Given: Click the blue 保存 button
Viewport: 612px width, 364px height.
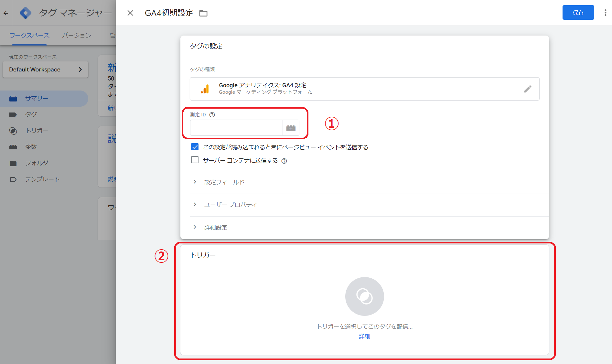Looking at the screenshot, I should pos(578,13).
